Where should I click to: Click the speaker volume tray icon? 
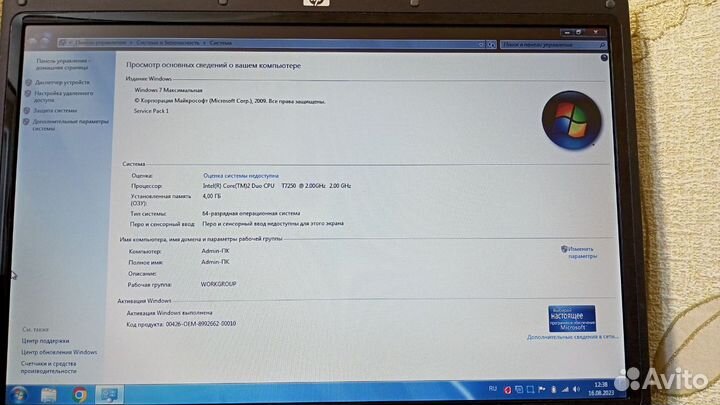pyautogui.click(x=577, y=389)
